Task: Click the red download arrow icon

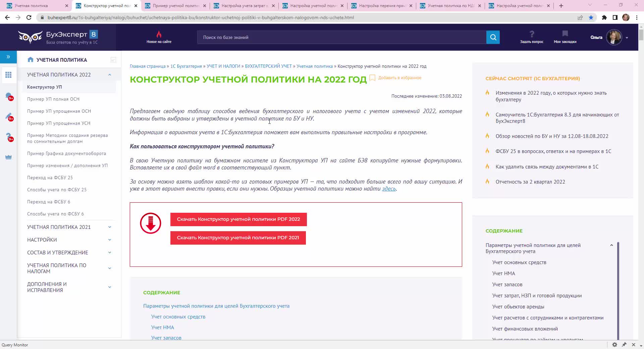Action: (x=150, y=223)
